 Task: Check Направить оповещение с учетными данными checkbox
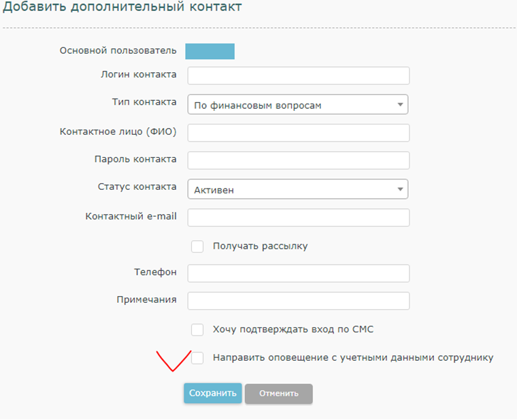coord(197,357)
